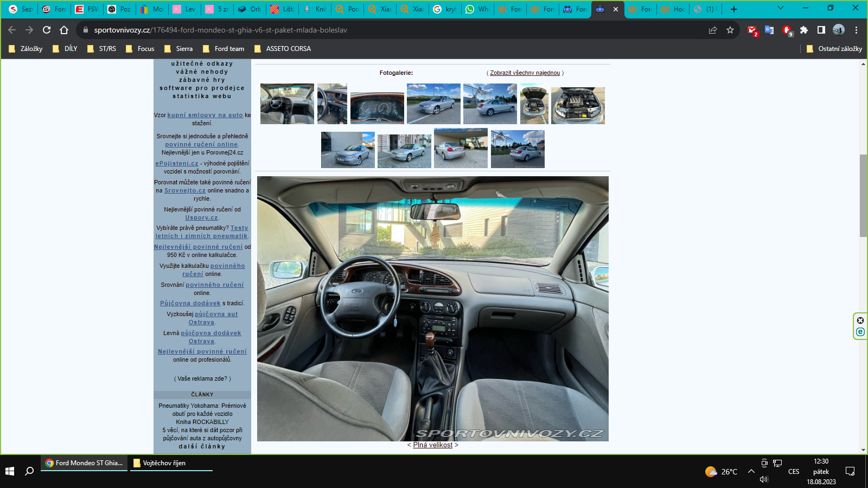This screenshot has width=868, height=488.
Task: Click 'Zobrazit všechny najednou' link
Action: [525, 73]
